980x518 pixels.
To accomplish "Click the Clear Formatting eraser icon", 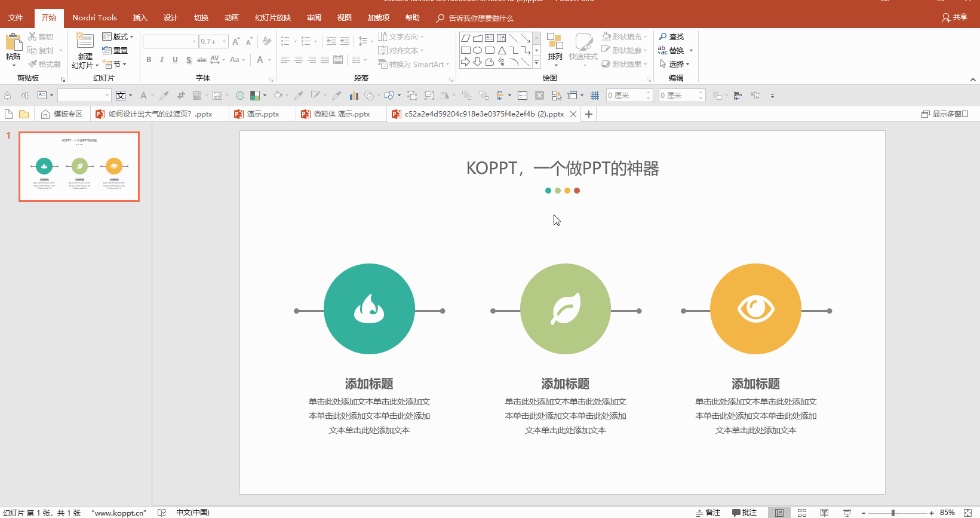I will (x=267, y=41).
